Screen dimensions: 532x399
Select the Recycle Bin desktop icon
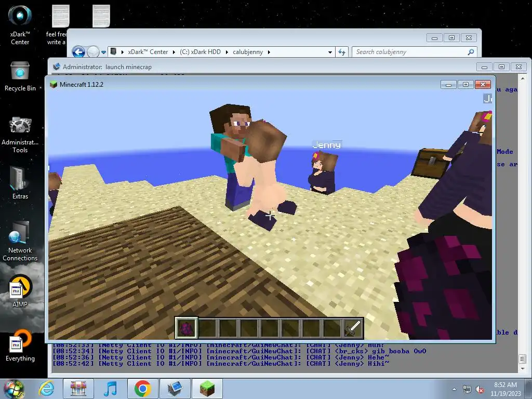[20, 77]
